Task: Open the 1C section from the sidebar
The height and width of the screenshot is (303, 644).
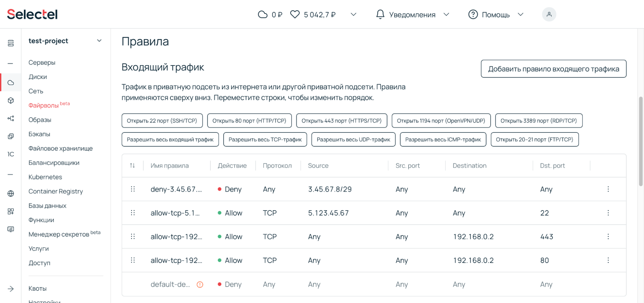Action: pyautogui.click(x=11, y=154)
